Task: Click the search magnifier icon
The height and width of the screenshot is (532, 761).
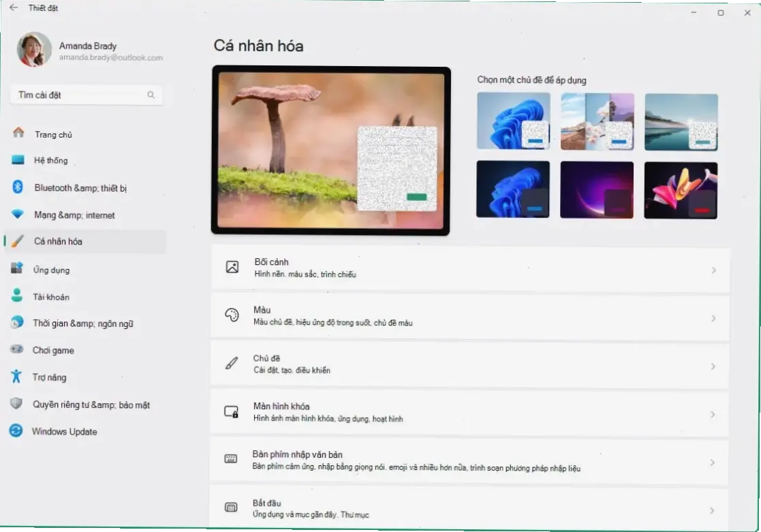Action: [151, 95]
